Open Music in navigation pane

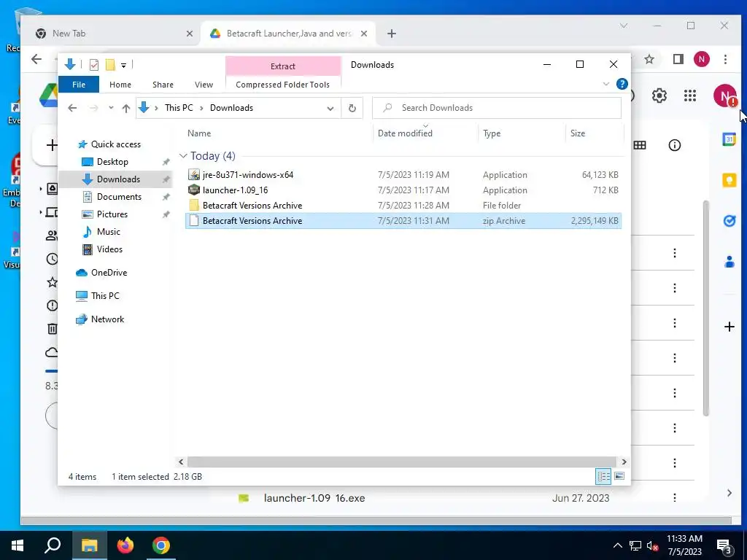point(108,232)
